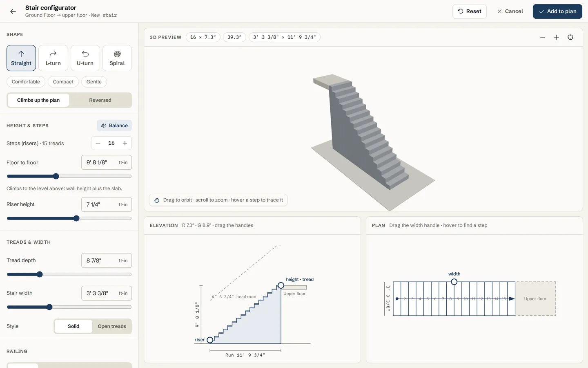Choose the L-turn stair shape
588x368 pixels.
point(53,58)
